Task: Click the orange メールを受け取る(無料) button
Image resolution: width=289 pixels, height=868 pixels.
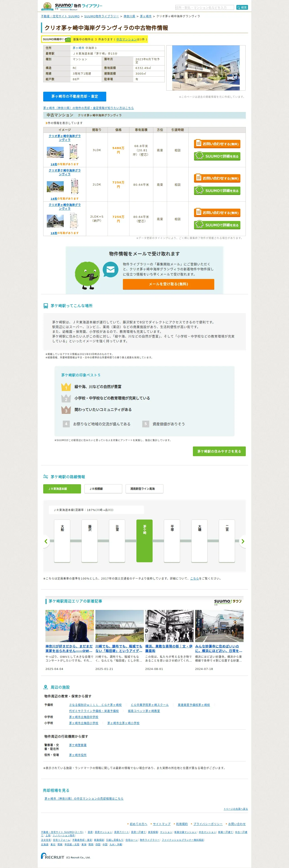Action: point(169,284)
